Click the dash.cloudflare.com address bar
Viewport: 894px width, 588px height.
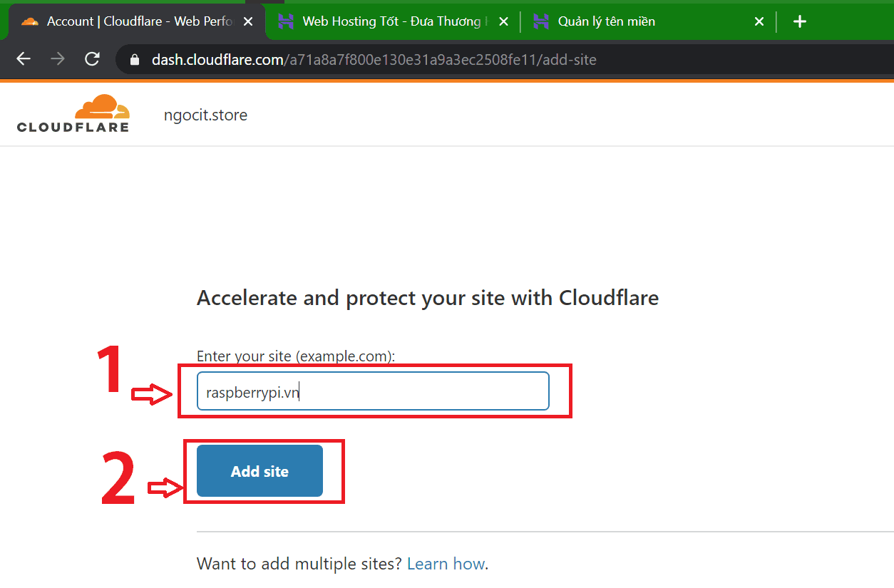tap(428, 60)
